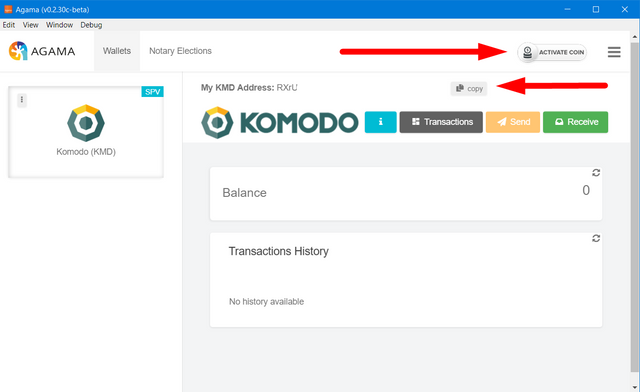This screenshot has height=392, width=640.
Task: Click the Activate Coin button
Action: coord(552,52)
